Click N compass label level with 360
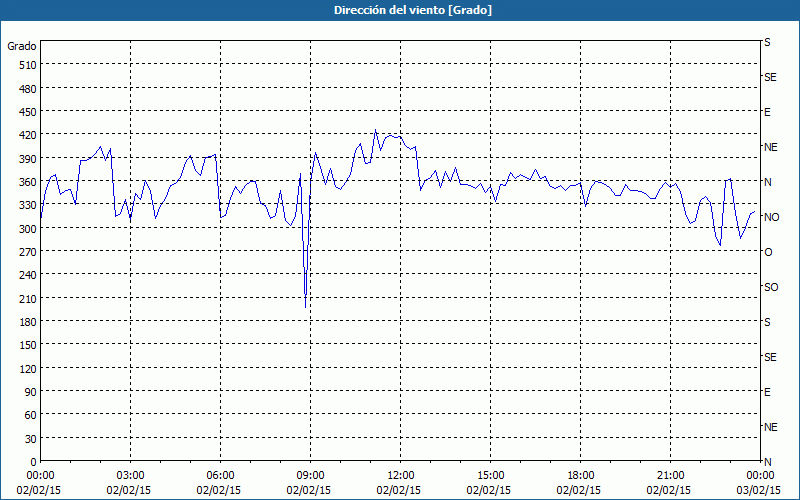The width and height of the screenshot is (800, 500). (x=767, y=182)
